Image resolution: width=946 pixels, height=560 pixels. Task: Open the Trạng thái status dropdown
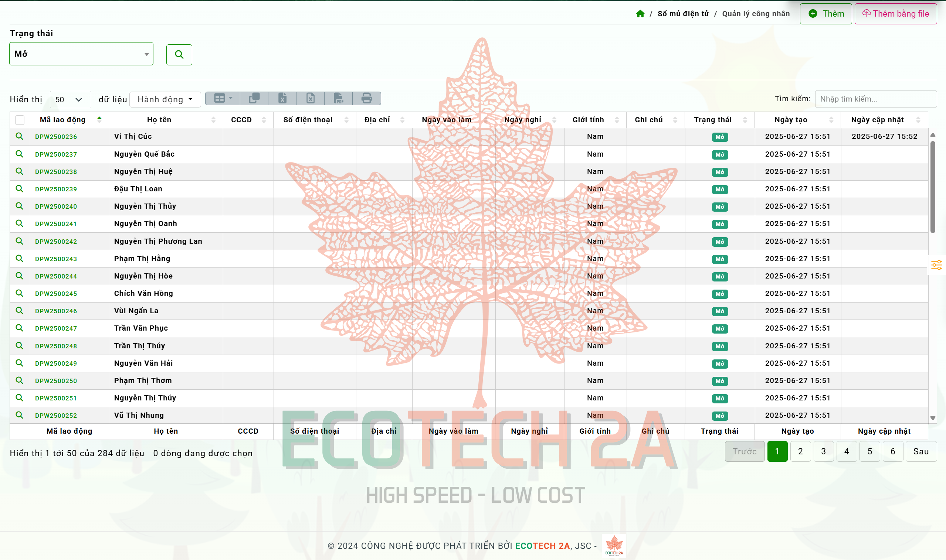pyautogui.click(x=81, y=54)
